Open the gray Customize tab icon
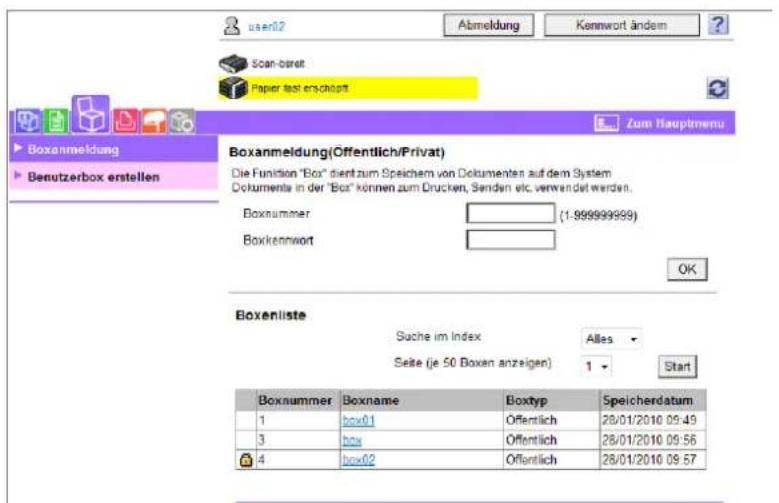Viewport: 779px width, 503px height. tap(182, 121)
